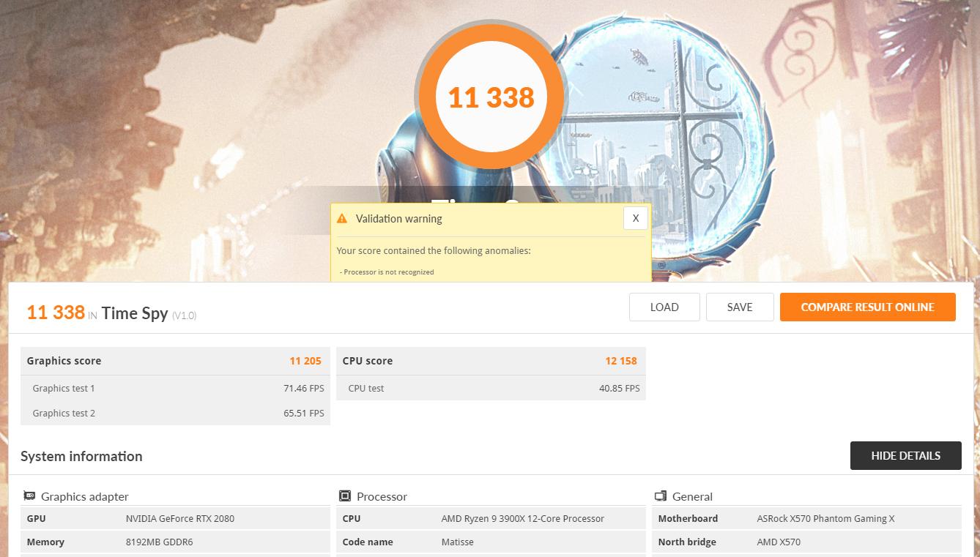Close the Validation warning popup
This screenshot has width=980, height=557.
point(636,218)
